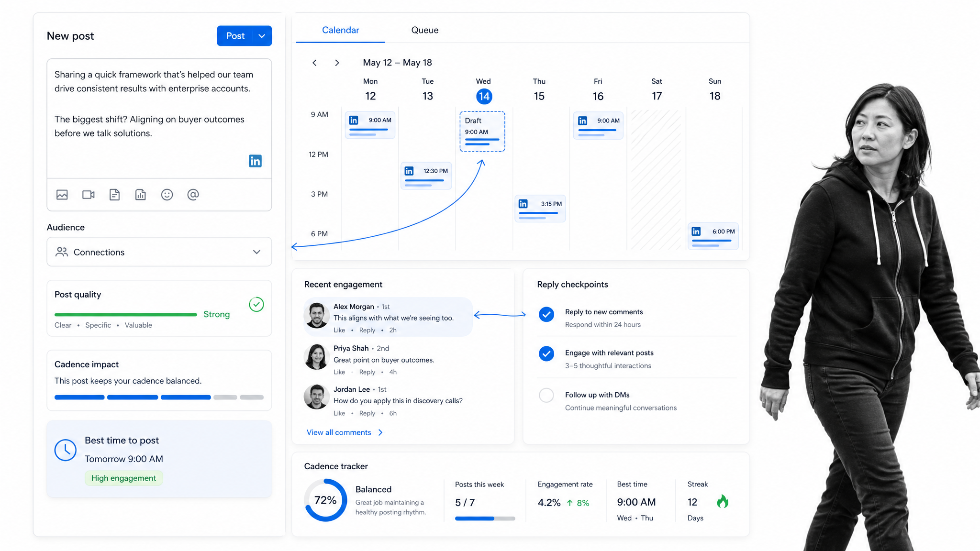Viewport: 980px width, 551px height.
Task: Click the green engagement rate up arrow
Action: 569,503
